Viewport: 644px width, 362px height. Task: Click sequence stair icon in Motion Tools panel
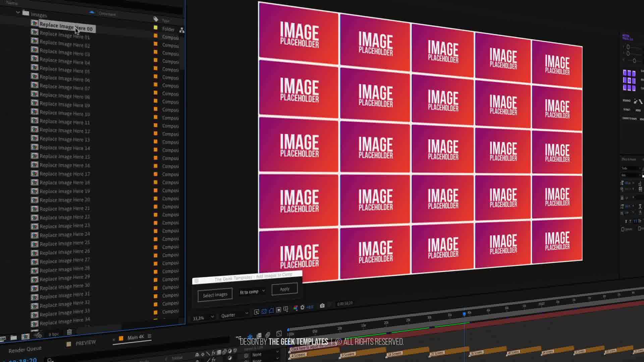click(x=635, y=101)
